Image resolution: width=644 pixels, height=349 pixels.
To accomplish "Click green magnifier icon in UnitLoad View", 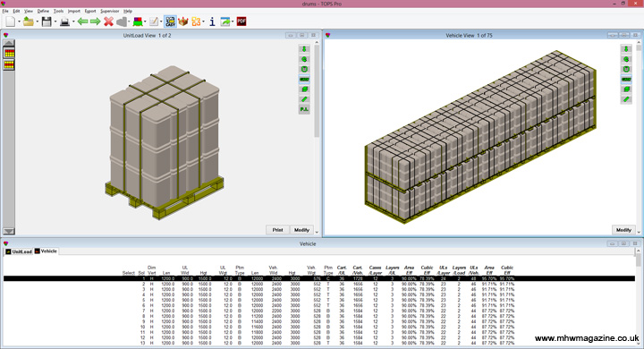I will [304, 59].
